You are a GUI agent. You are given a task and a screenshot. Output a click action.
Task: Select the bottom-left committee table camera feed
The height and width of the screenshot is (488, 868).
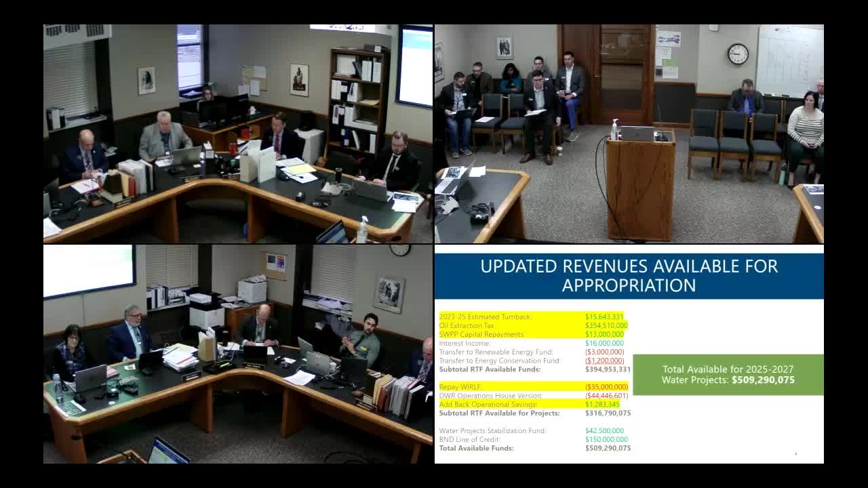pos(238,354)
